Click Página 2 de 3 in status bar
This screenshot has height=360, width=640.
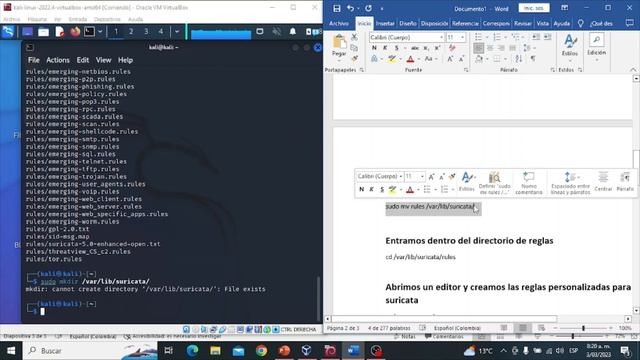coord(343,328)
